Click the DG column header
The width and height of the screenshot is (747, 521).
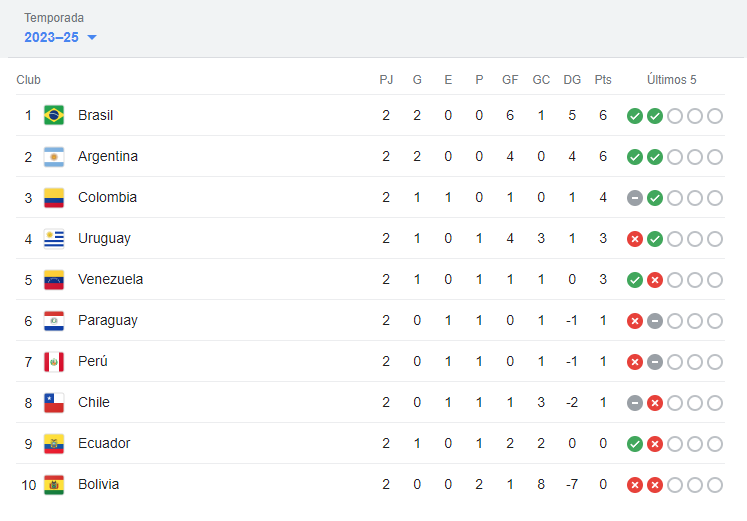pos(572,80)
